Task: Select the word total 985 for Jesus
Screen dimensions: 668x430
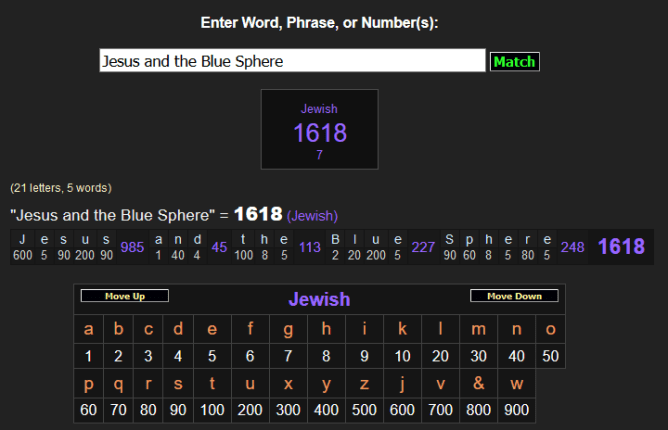Action: coord(131,247)
